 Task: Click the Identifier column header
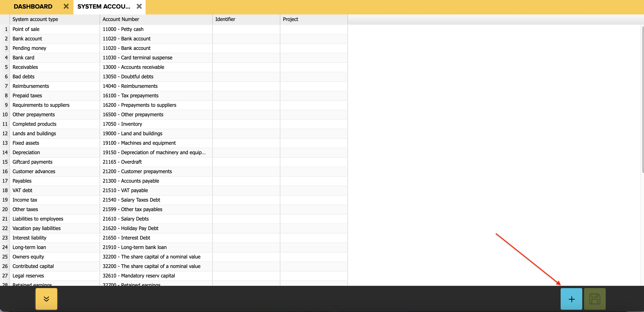click(x=225, y=19)
